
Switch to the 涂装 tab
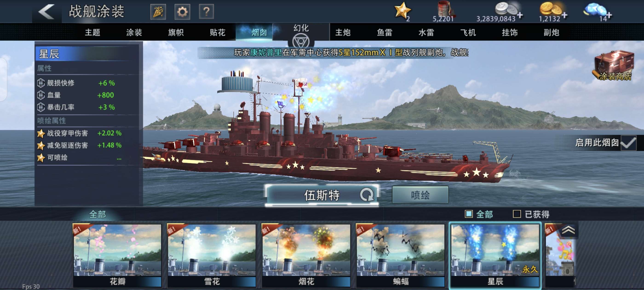(134, 32)
